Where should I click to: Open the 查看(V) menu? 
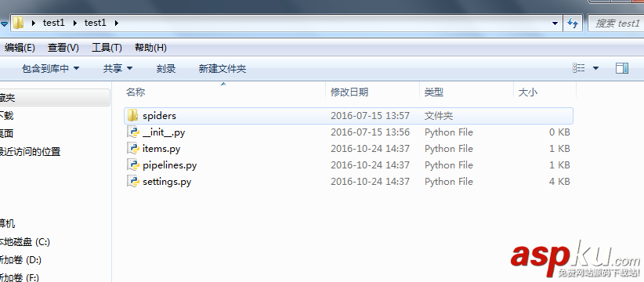(x=63, y=48)
